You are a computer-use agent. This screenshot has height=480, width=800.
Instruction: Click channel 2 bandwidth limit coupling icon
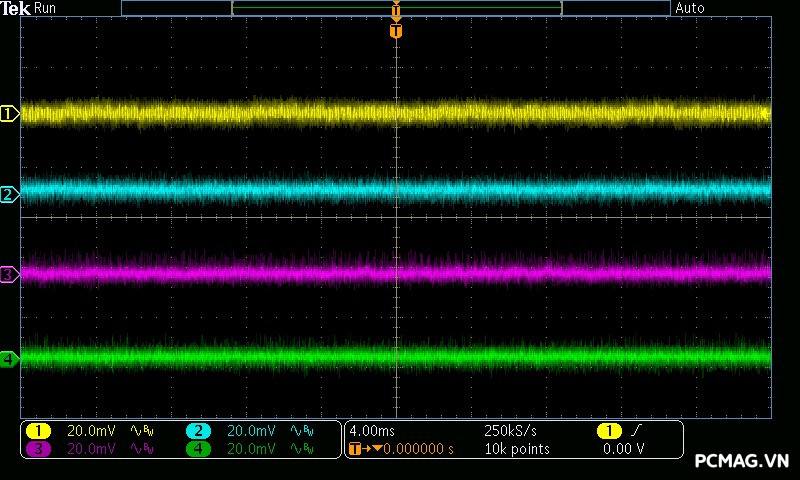(x=301, y=431)
